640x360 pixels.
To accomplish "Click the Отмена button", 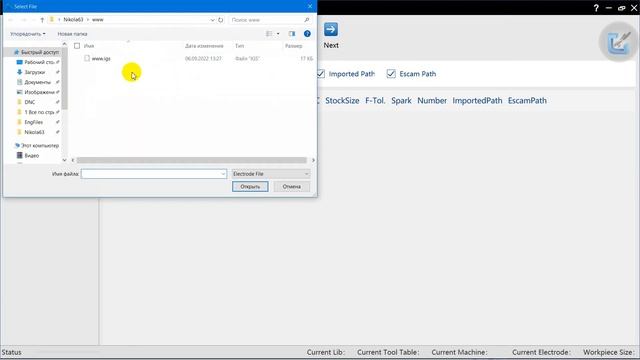I will click(291, 187).
